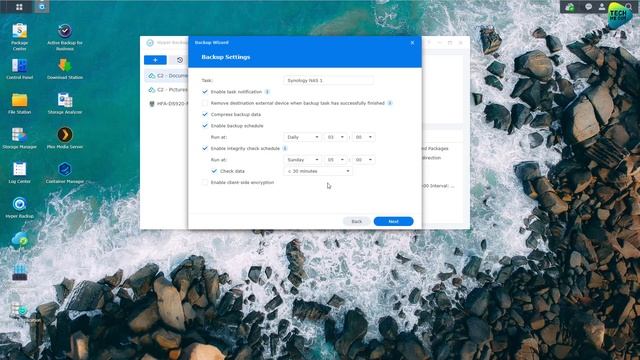Click the Next button in wizard

point(393,221)
